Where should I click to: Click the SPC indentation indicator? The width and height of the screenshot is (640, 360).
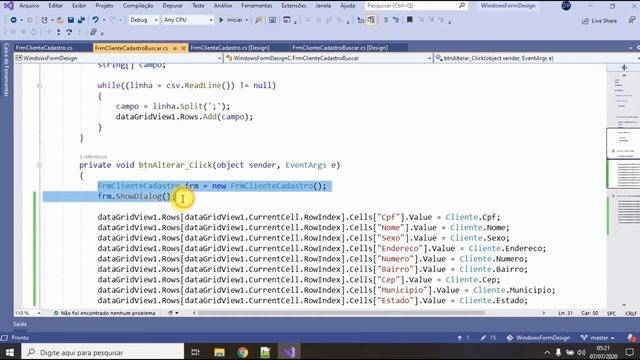pyautogui.click(x=611, y=313)
